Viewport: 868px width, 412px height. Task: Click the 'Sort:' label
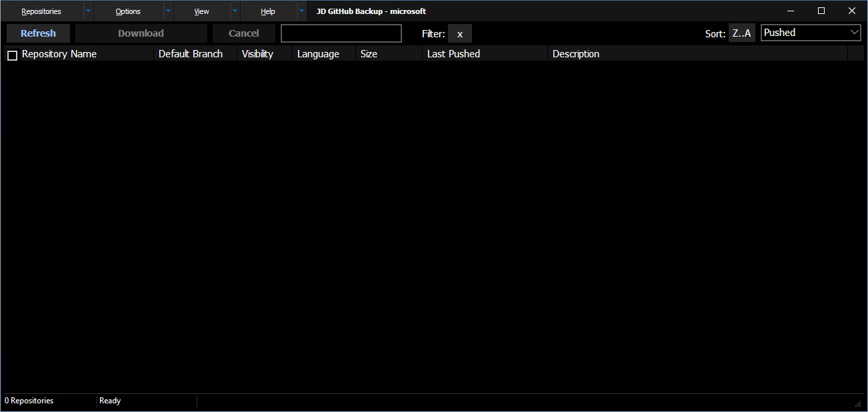[715, 33]
